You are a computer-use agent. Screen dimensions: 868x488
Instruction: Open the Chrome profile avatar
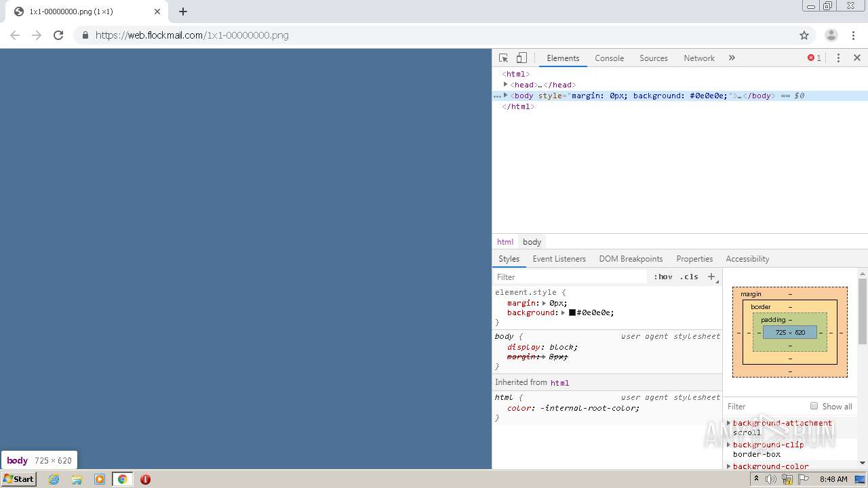pyautogui.click(x=831, y=35)
